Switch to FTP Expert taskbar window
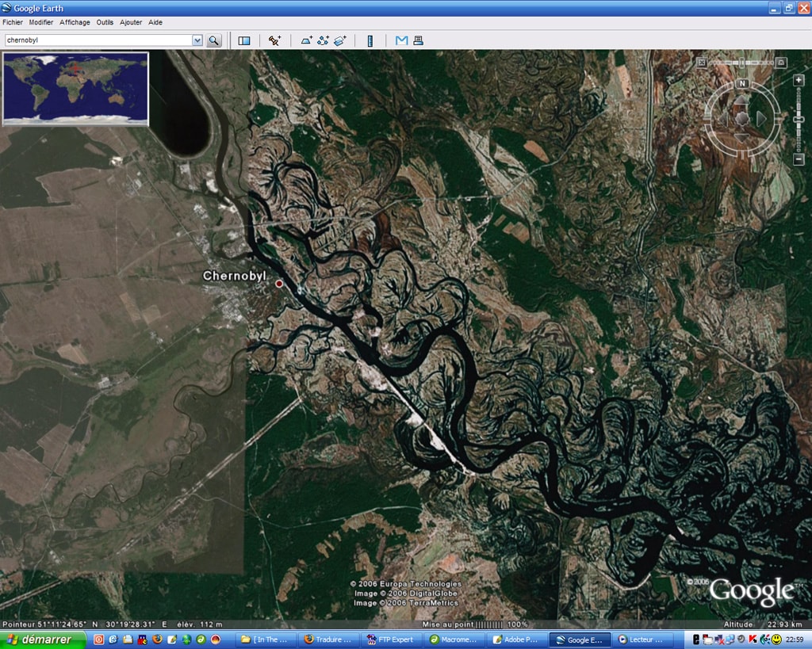 point(392,639)
